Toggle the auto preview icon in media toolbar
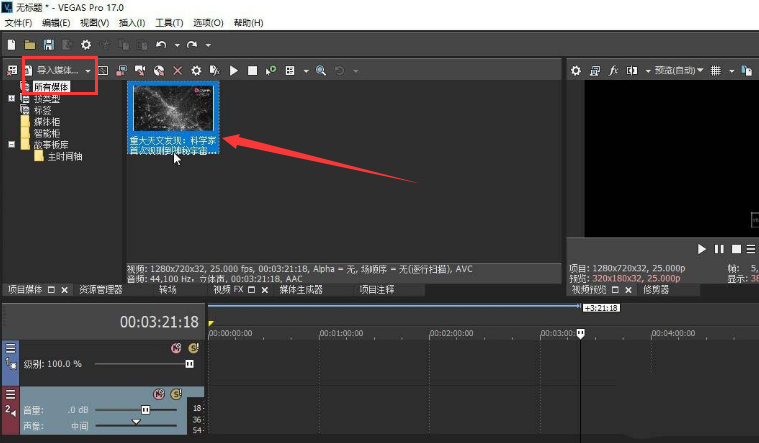The height and width of the screenshot is (443, 759). click(271, 71)
